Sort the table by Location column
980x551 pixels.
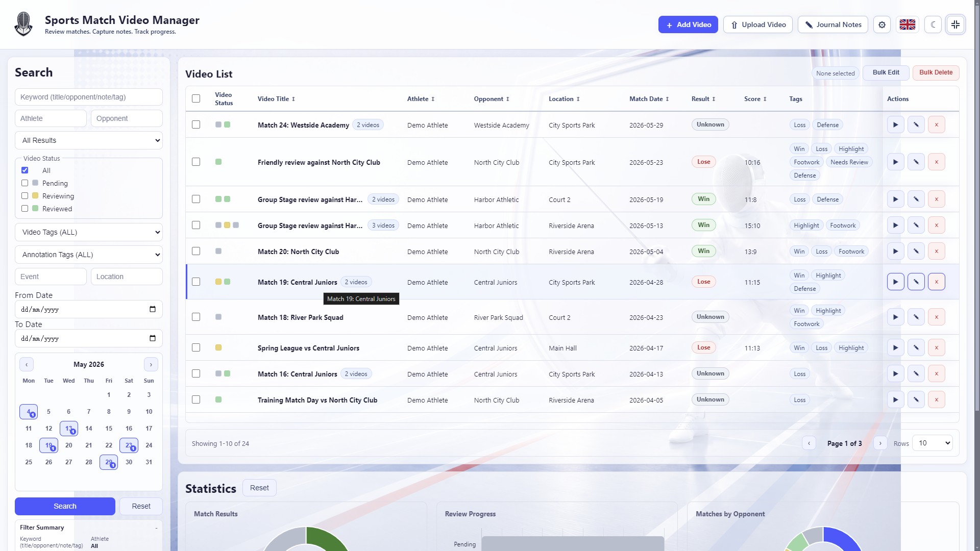[x=564, y=99]
